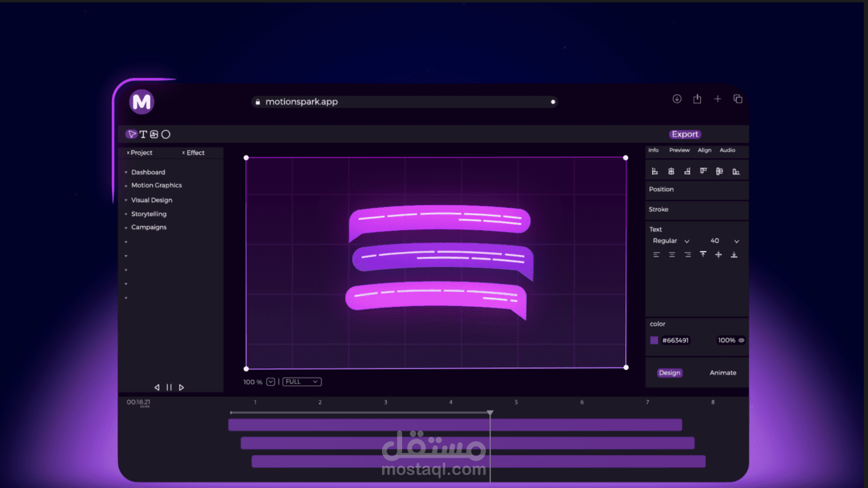Switch to Animate mode

click(723, 373)
